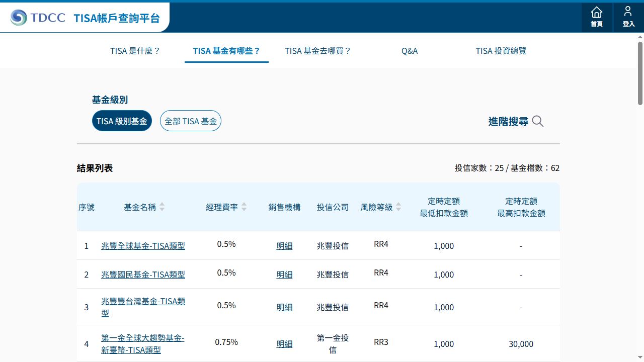The width and height of the screenshot is (644, 362).
Task: Click the 進階搜尋 text label
Action: pos(508,121)
